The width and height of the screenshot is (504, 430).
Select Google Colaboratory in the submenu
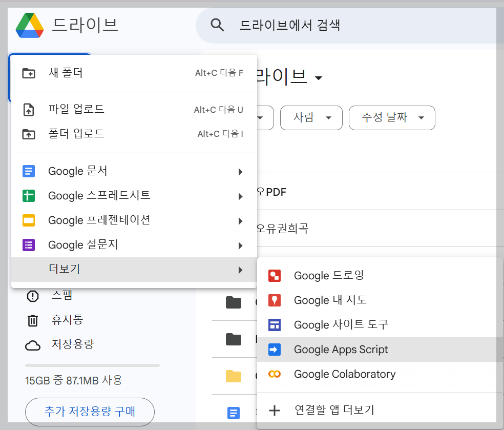tap(380, 374)
